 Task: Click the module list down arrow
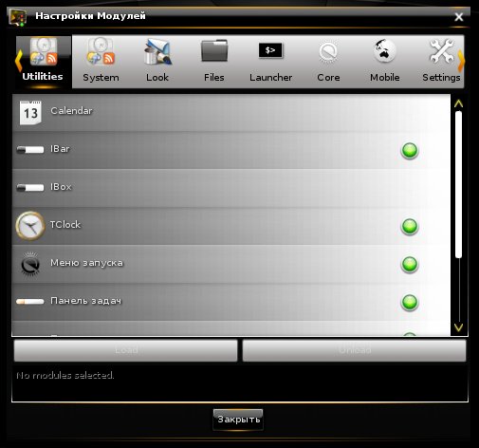(458, 327)
